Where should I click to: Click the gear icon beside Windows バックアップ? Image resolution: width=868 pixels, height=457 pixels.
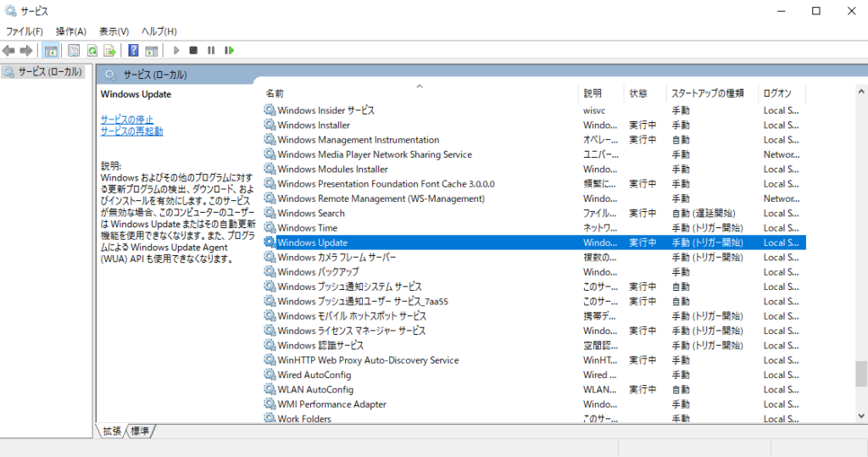tap(270, 271)
